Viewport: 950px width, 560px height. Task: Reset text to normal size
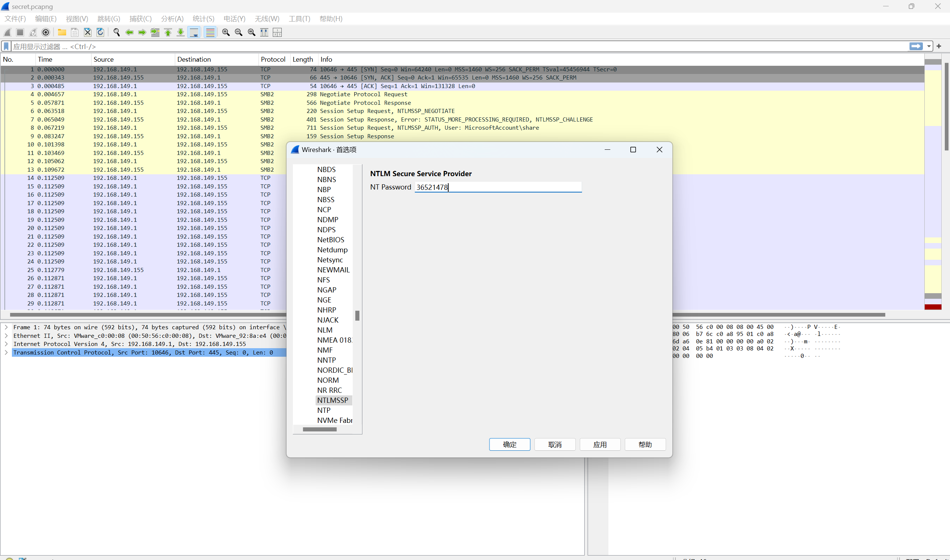(x=252, y=32)
